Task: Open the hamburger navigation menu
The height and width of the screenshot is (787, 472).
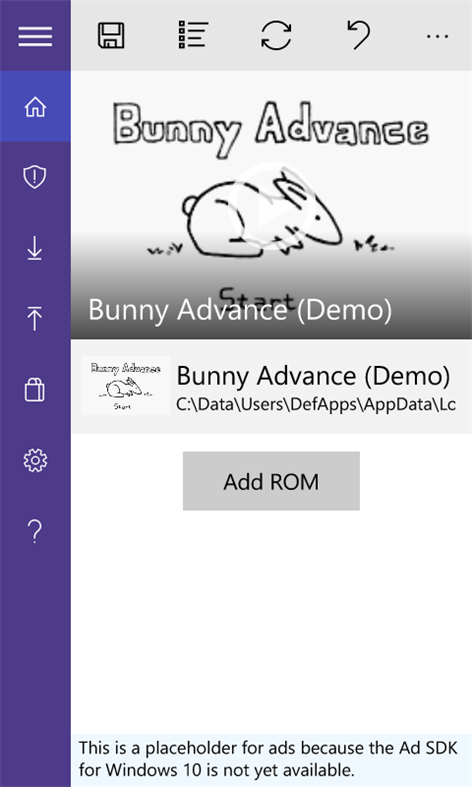Action: pos(35,36)
